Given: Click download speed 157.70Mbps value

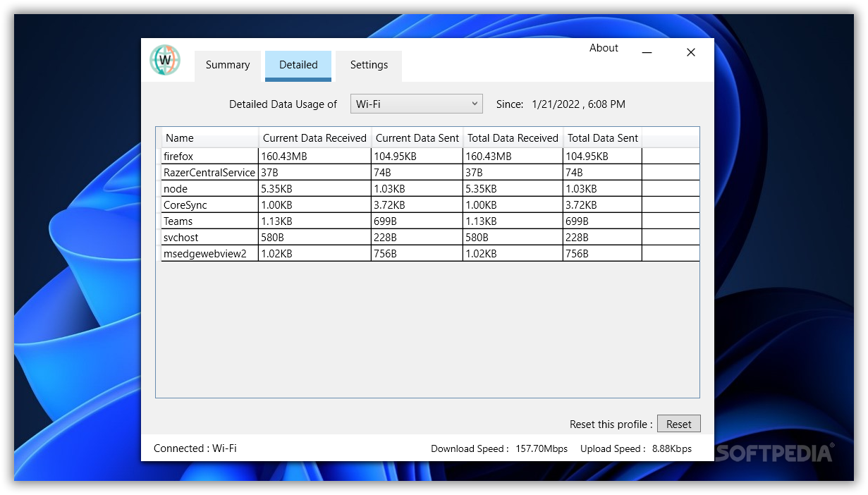Looking at the screenshot, I should [x=542, y=448].
